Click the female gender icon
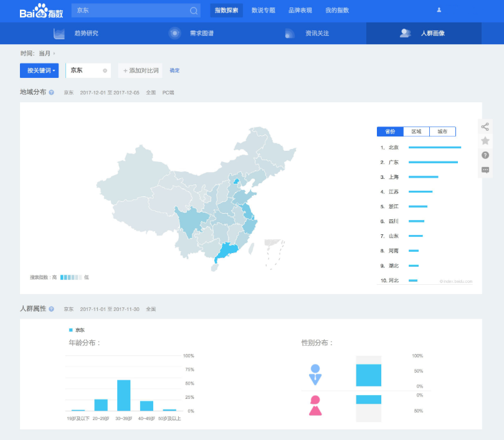 315,405
